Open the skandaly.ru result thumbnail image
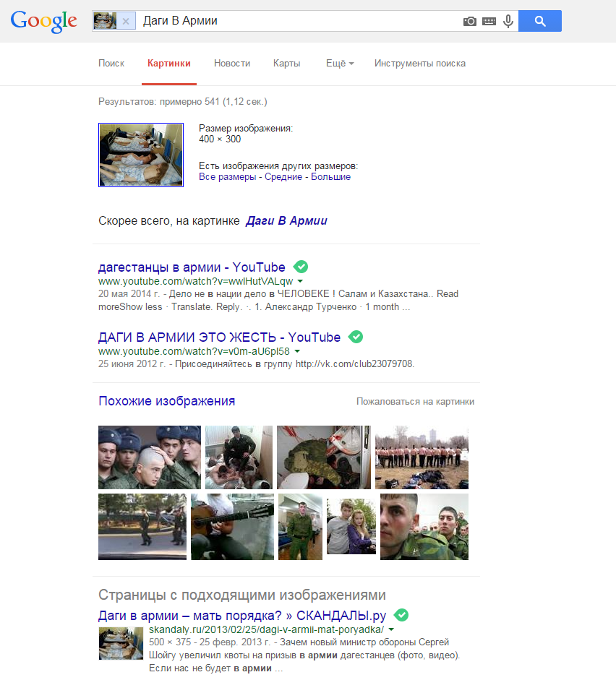The image size is (616, 680). pyautogui.click(x=121, y=643)
